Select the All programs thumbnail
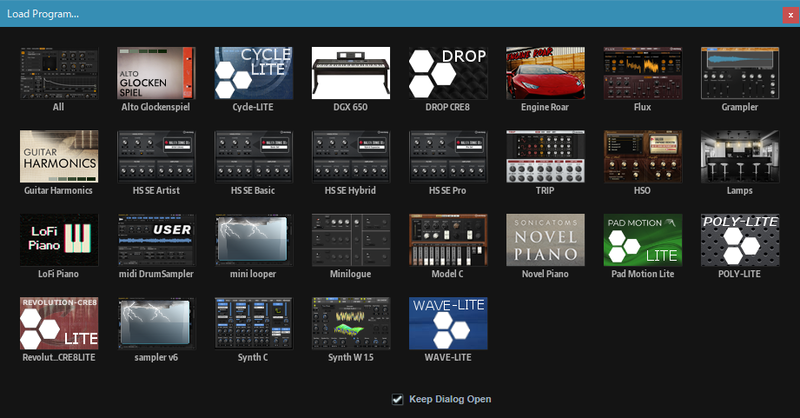The width and height of the screenshot is (800, 418). 59,73
